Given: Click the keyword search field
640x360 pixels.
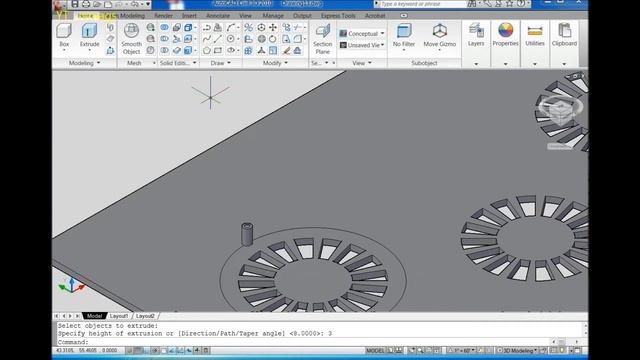Looking at the screenshot, I should pyautogui.click(x=422, y=4).
